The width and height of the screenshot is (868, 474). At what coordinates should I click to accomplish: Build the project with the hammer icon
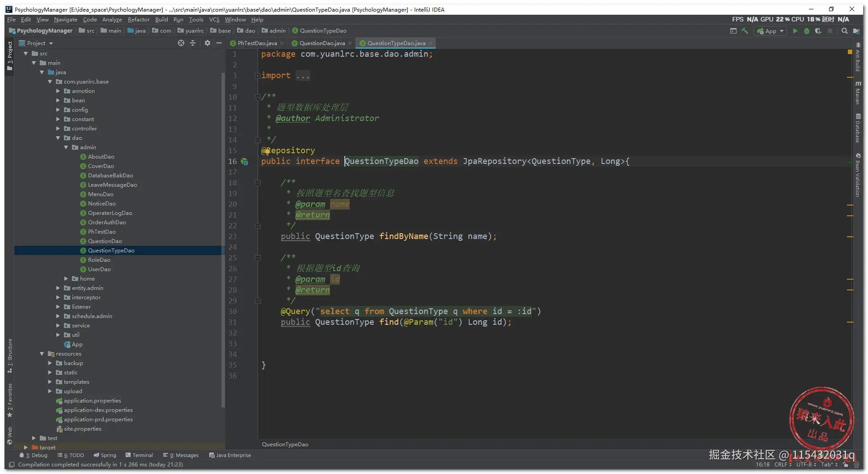click(745, 31)
